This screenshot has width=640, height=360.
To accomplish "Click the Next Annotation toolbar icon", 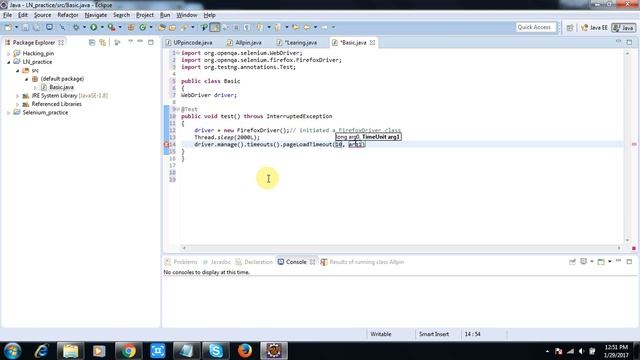I will click(x=259, y=27).
